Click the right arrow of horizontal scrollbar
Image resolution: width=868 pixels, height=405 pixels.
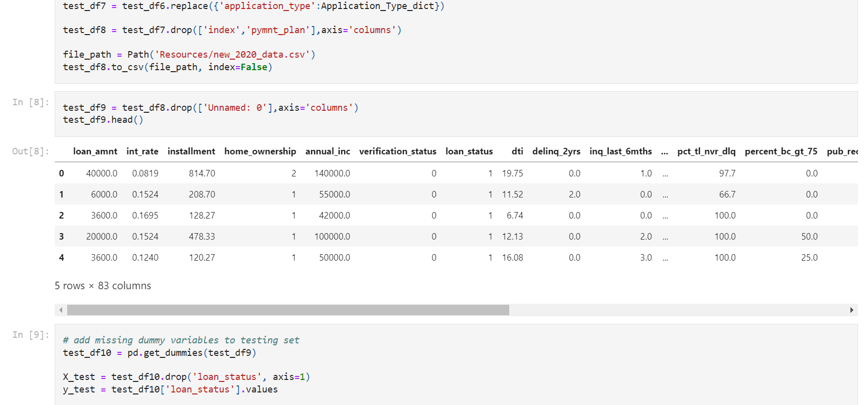point(851,310)
